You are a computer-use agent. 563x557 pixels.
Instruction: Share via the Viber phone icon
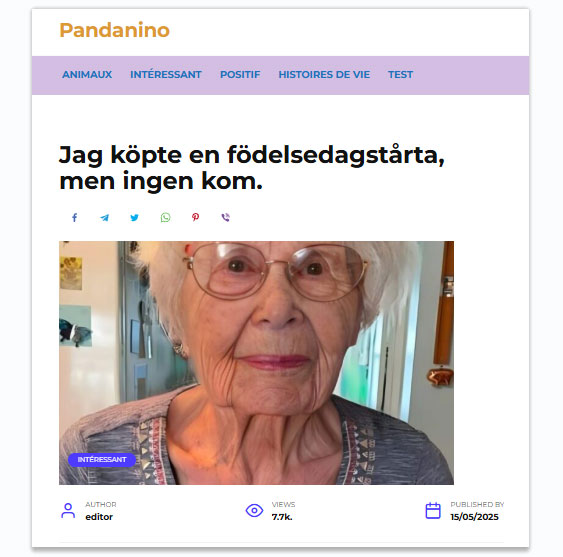(225, 217)
